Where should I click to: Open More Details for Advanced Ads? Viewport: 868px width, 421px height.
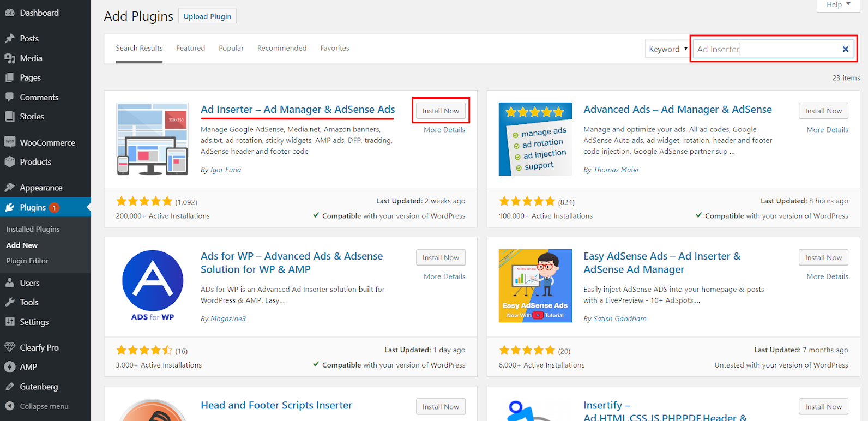[x=827, y=130]
